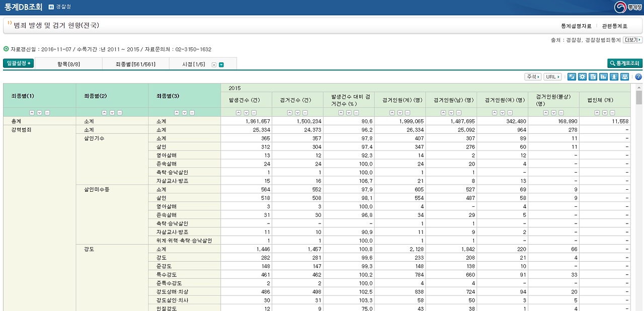
Task: Open 관련통계표 link
Action: [x=615, y=26]
